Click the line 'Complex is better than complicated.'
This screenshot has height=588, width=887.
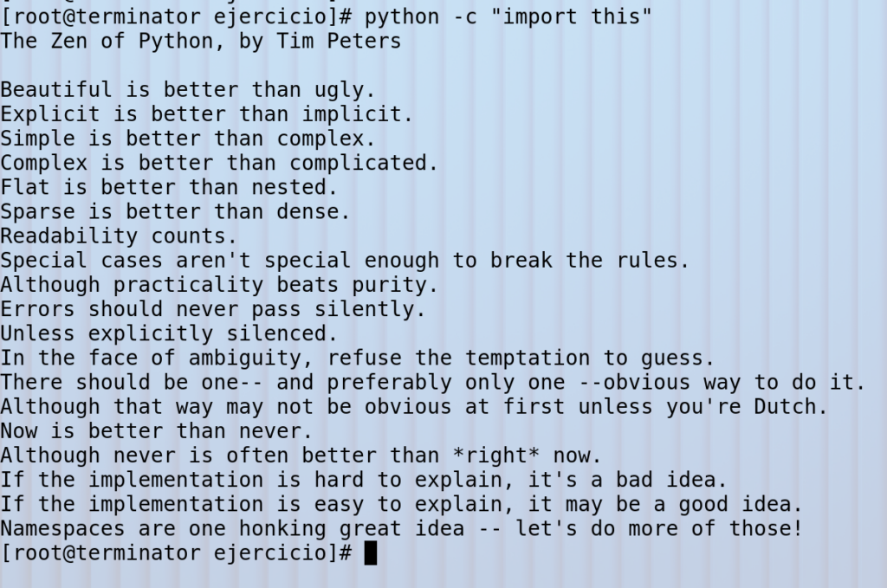click(x=219, y=163)
